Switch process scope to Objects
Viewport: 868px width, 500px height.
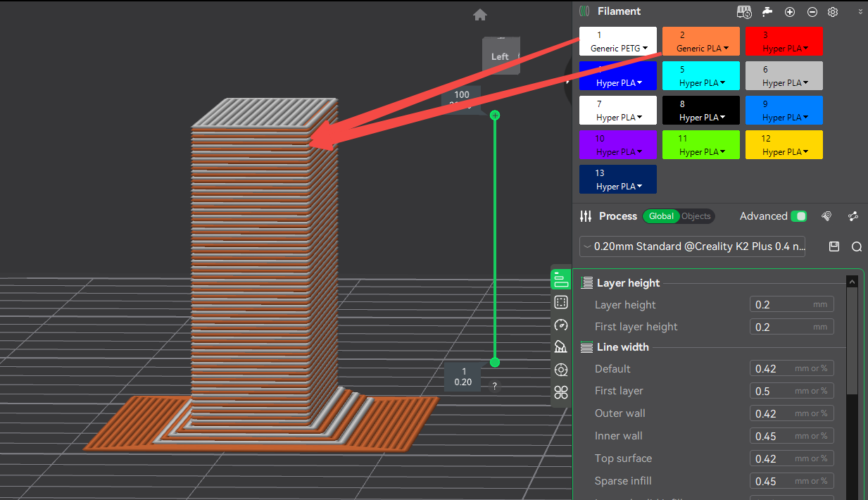click(x=696, y=216)
